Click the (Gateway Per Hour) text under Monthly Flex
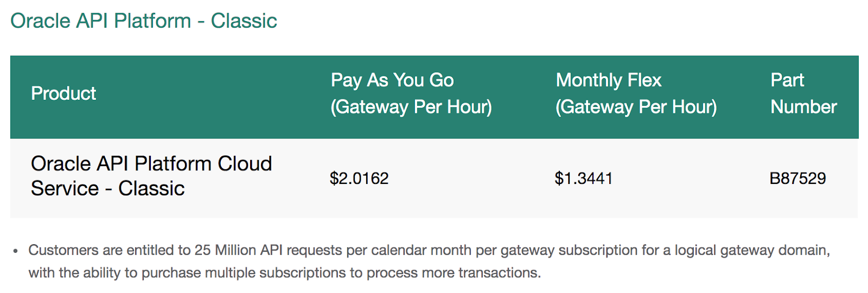 [636, 107]
